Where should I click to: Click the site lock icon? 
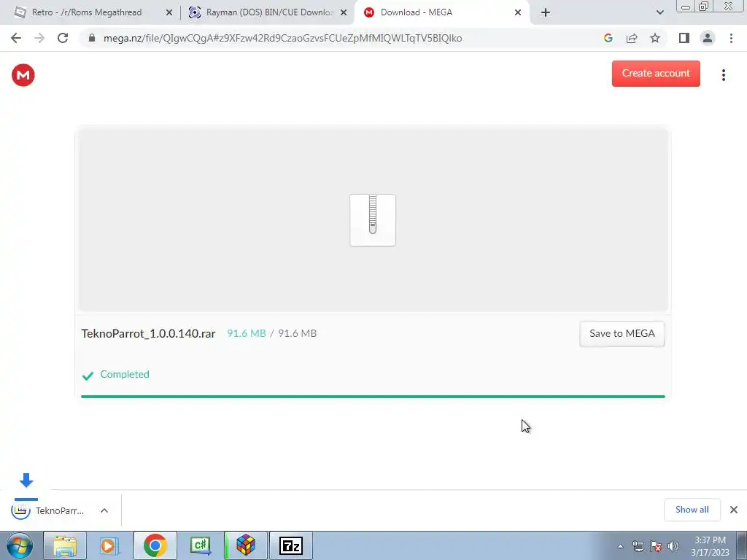tap(92, 38)
